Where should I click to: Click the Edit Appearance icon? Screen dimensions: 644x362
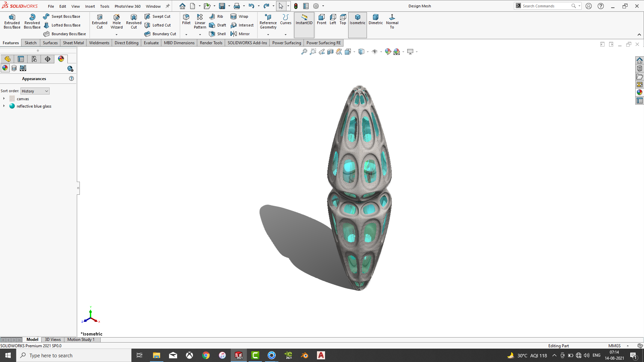click(x=388, y=52)
